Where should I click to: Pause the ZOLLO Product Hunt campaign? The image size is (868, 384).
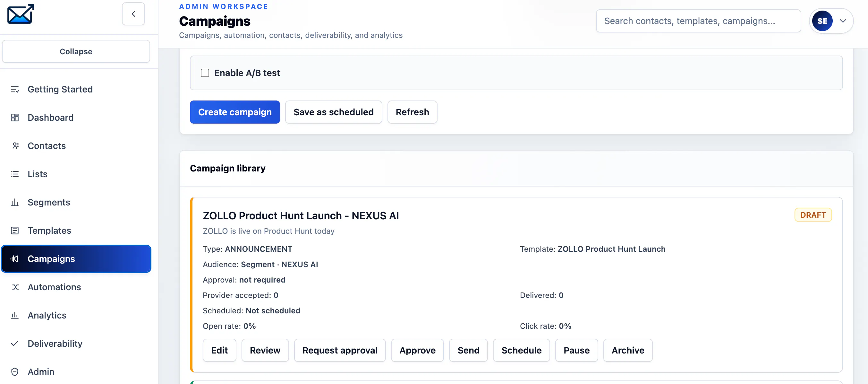(x=576, y=350)
